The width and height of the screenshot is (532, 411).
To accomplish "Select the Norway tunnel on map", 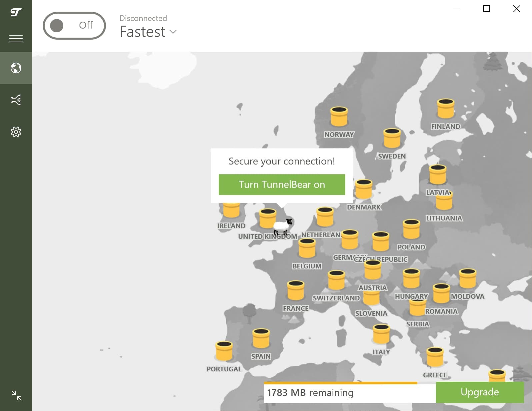I will coord(339,117).
